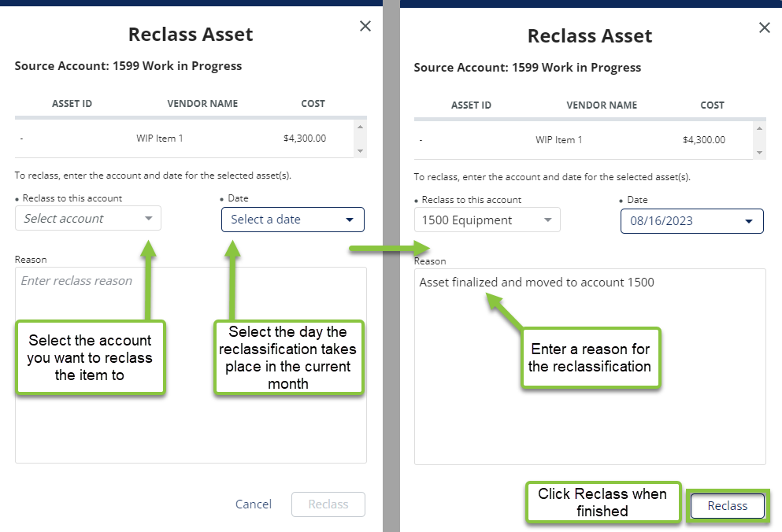
Task: Expand the 1500 Equipment account dropdown
Action: [x=487, y=220]
